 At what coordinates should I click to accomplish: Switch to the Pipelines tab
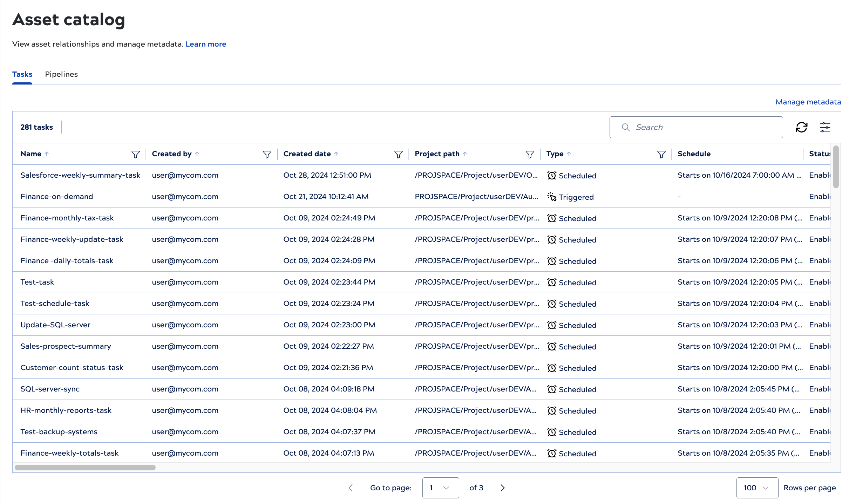tap(61, 74)
